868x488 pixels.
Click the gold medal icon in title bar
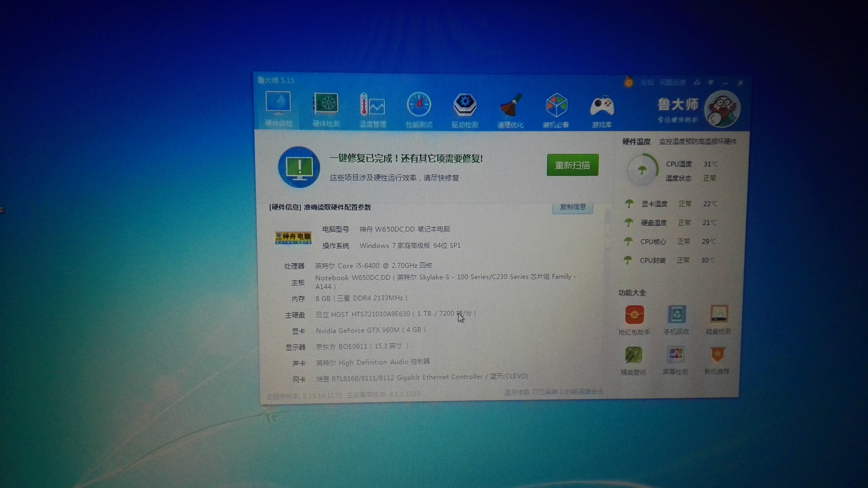628,82
